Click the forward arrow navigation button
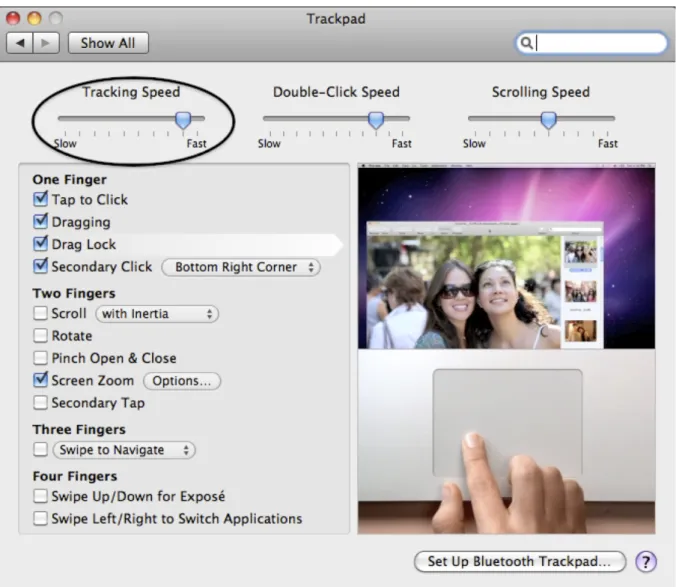 pyautogui.click(x=46, y=43)
